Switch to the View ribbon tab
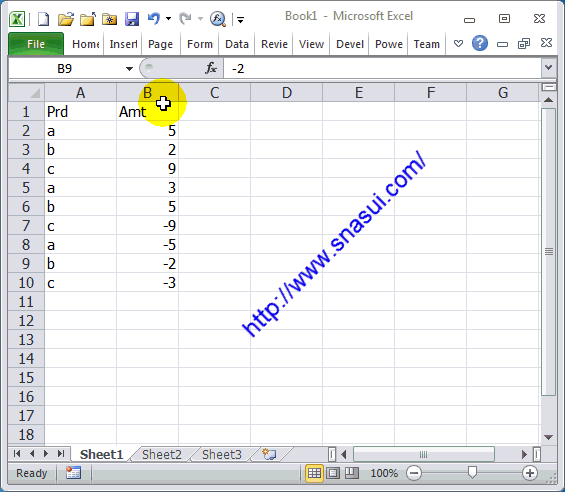Image resolution: width=565 pixels, height=492 pixels. (x=311, y=44)
